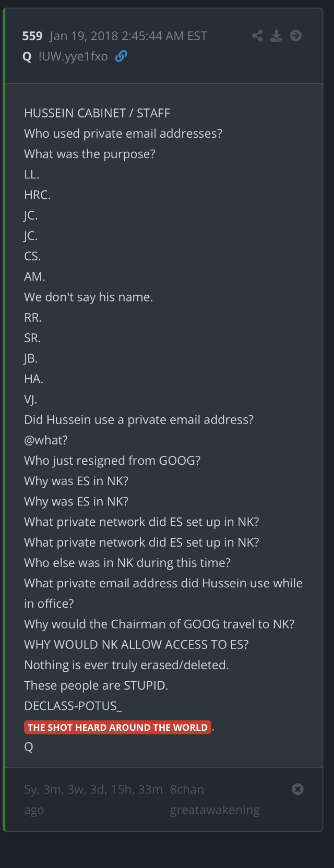Click the share icon on post 559
The image size is (334, 868).
pyautogui.click(x=257, y=35)
